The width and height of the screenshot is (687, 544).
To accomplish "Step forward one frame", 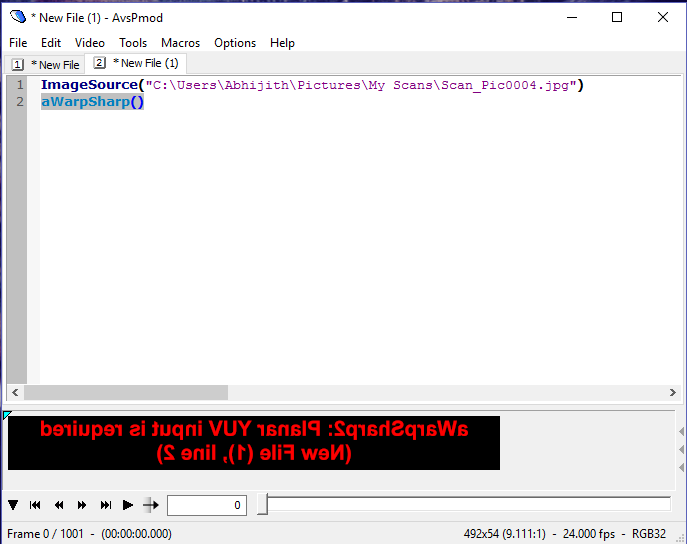I will 82,505.
